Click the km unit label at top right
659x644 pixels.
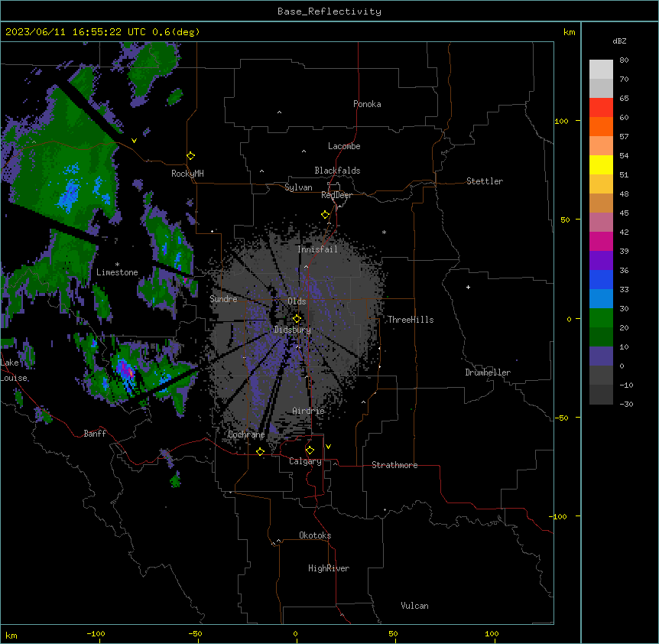point(570,32)
